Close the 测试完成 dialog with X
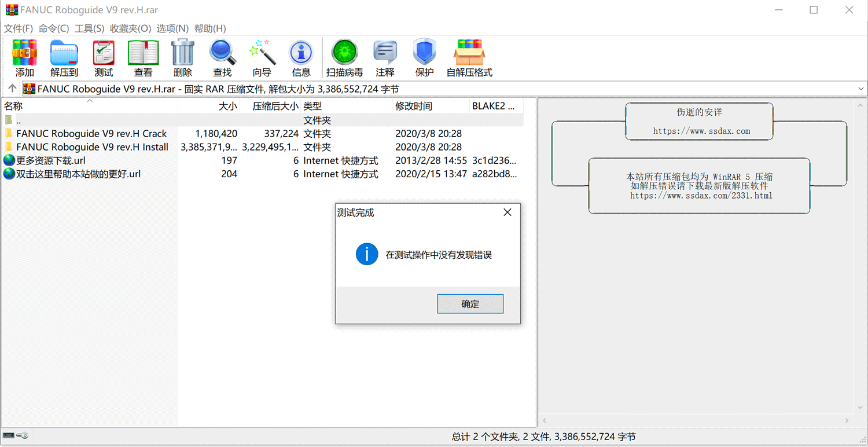Viewport: 868px width, 447px height. pyautogui.click(x=507, y=212)
